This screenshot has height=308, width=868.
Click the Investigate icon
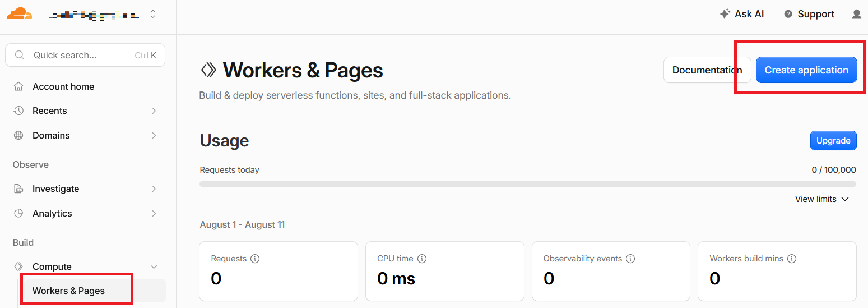18,189
